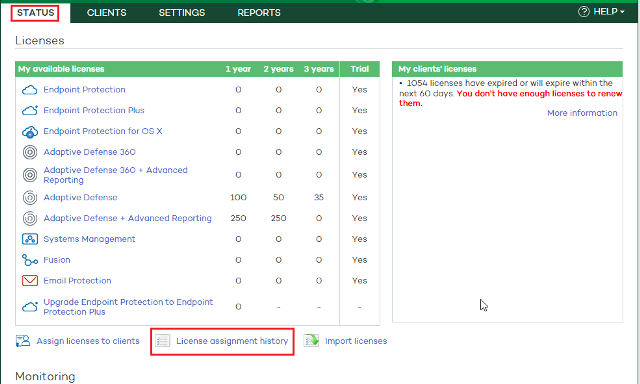Click the 2 years column header
Image resolution: width=640 pixels, height=384 pixels.
tap(278, 69)
